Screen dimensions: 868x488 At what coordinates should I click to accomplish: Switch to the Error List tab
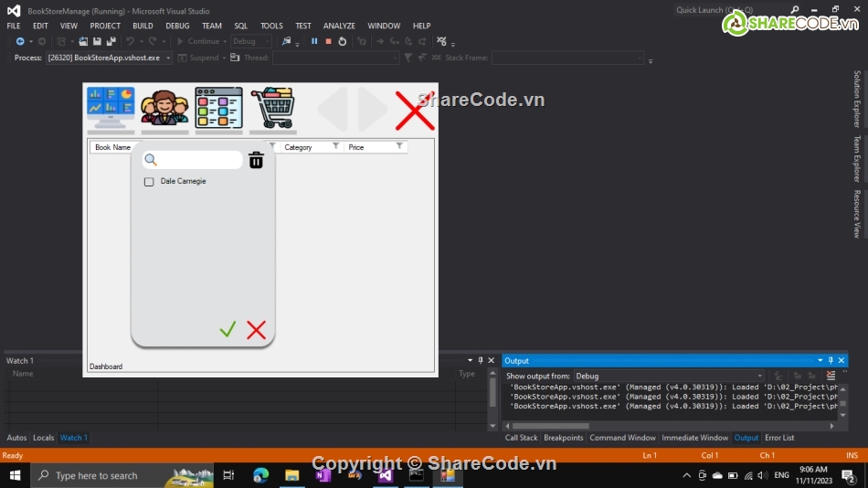(x=779, y=438)
